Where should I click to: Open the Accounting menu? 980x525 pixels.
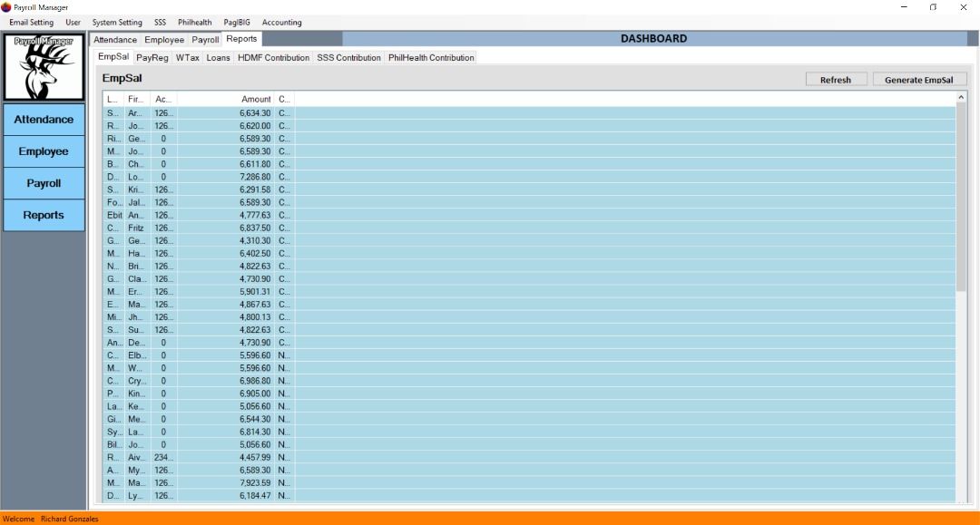281,22
